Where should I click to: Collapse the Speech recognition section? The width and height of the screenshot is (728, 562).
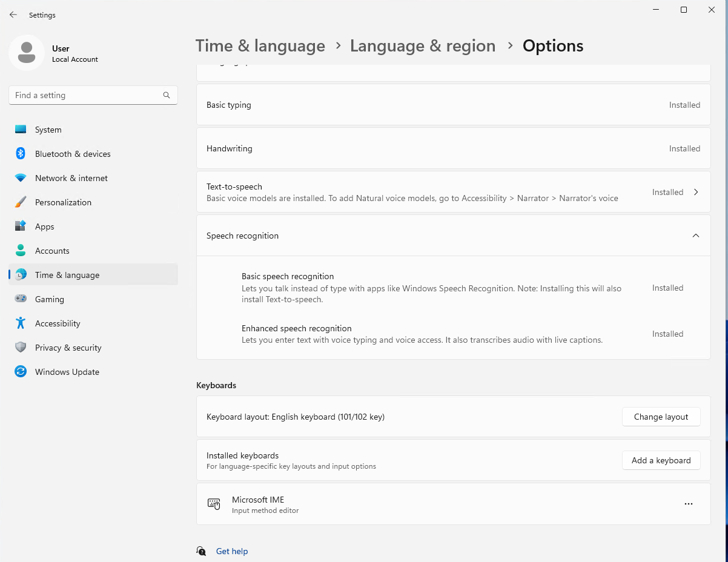coord(695,236)
